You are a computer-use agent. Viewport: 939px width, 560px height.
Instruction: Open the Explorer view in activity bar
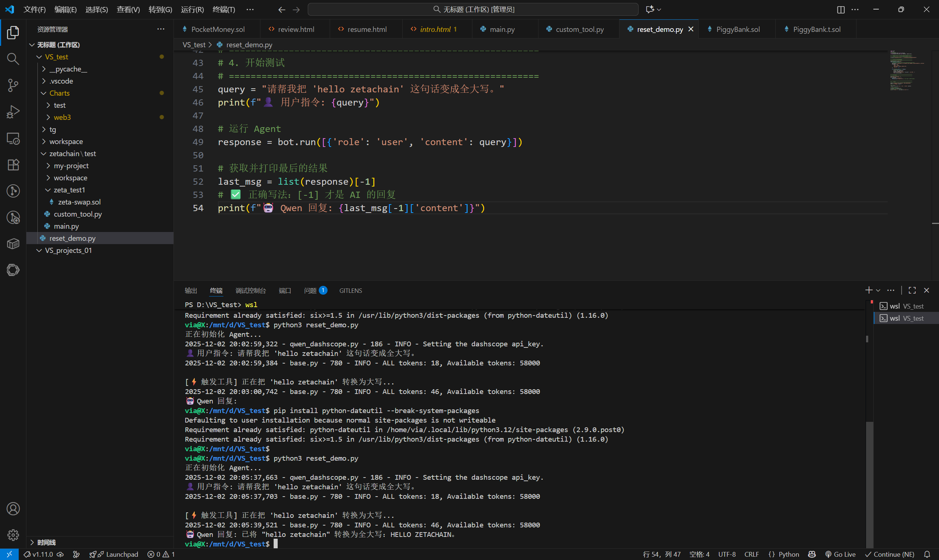13,33
